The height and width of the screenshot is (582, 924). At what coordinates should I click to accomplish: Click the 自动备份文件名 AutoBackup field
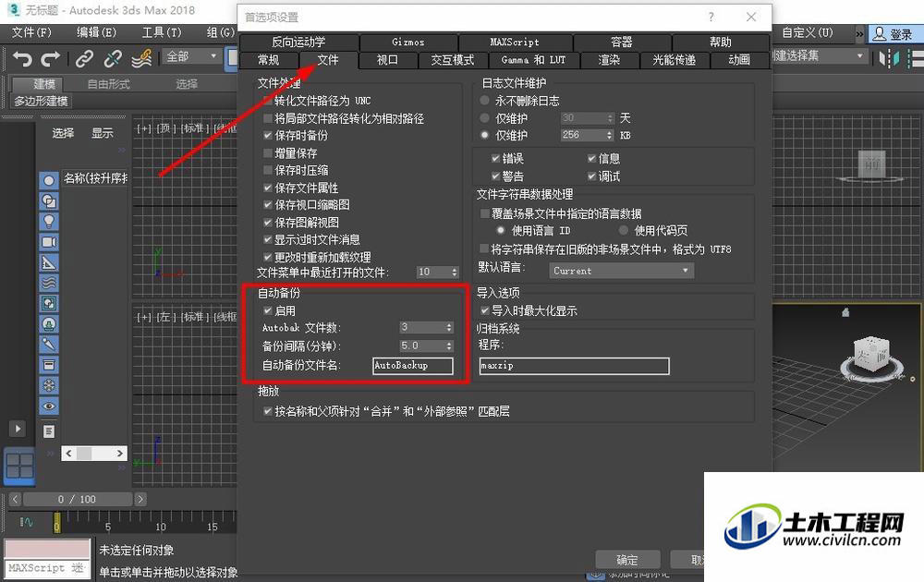pyautogui.click(x=413, y=365)
